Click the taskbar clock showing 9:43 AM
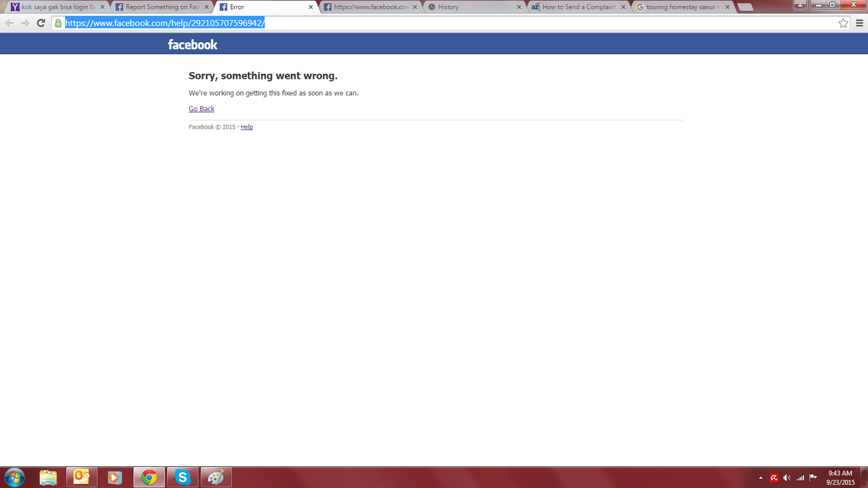This screenshot has height=488, width=868. pyautogui.click(x=840, y=477)
